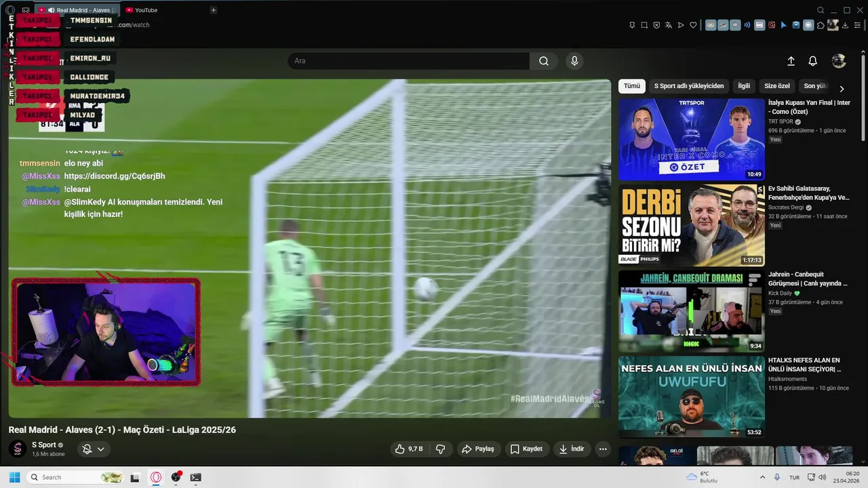The height and width of the screenshot is (488, 868).
Task: Select S Sport adlı yükleyiciden chip
Action: point(689,86)
